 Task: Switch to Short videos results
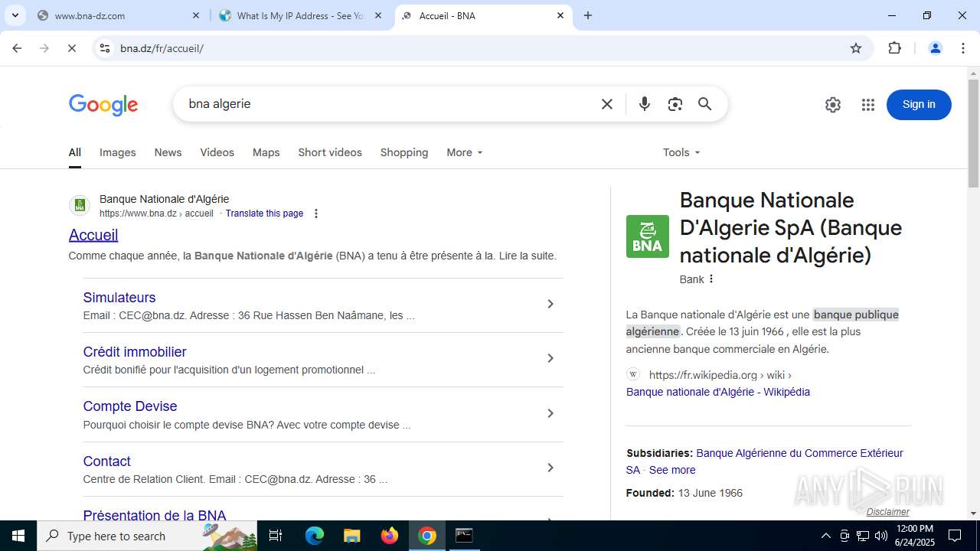coord(330,152)
